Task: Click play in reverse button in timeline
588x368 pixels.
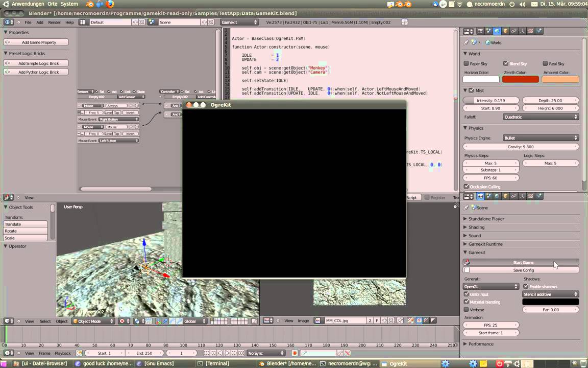Action: 220,353
